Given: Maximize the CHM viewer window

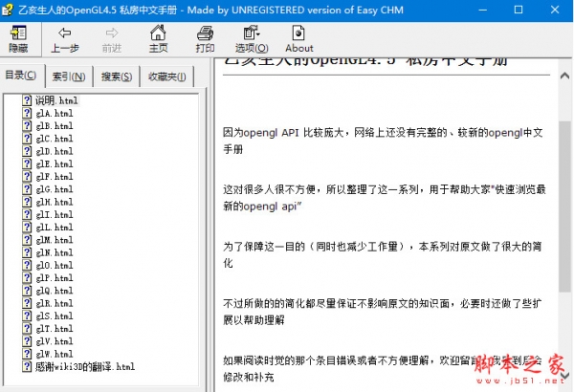Looking at the screenshot, I should 519,10.
